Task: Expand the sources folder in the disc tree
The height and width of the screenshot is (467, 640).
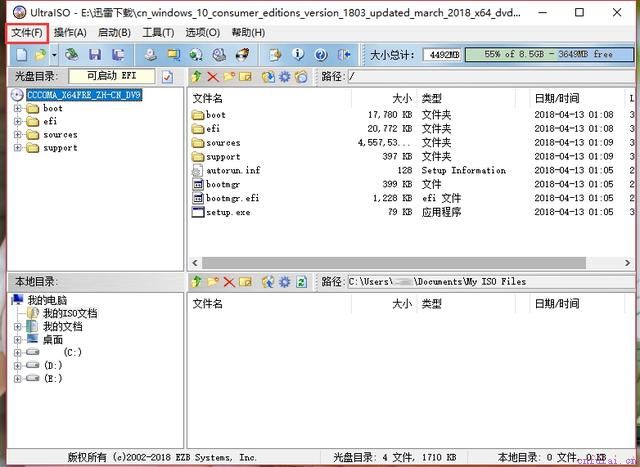Action: coord(18,135)
